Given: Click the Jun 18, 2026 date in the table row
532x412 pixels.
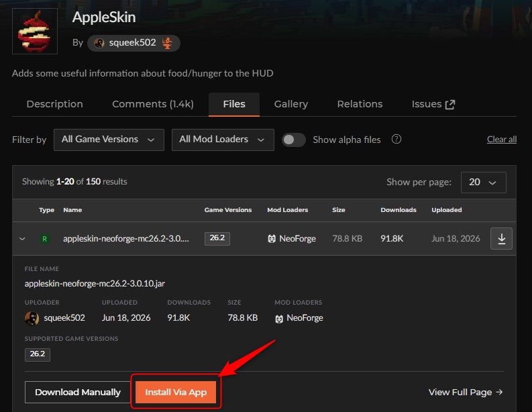Looking at the screenshot, I should point(456,239).
